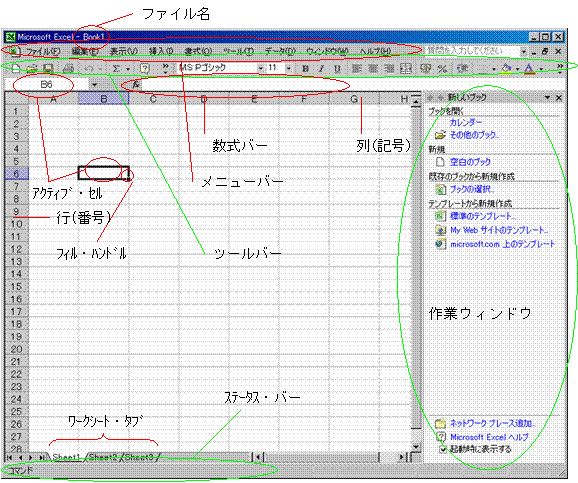Open the ツール(T) menu
Viewport: 578px width, 483px height.
pos(238,51)
